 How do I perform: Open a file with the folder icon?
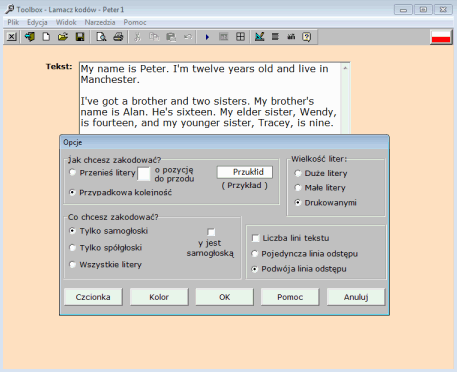tap(63, 37)
